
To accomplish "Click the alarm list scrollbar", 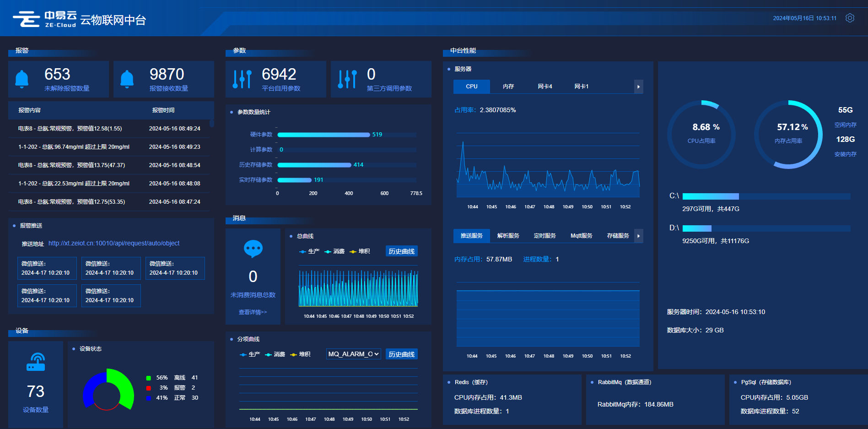I will 212,123.
